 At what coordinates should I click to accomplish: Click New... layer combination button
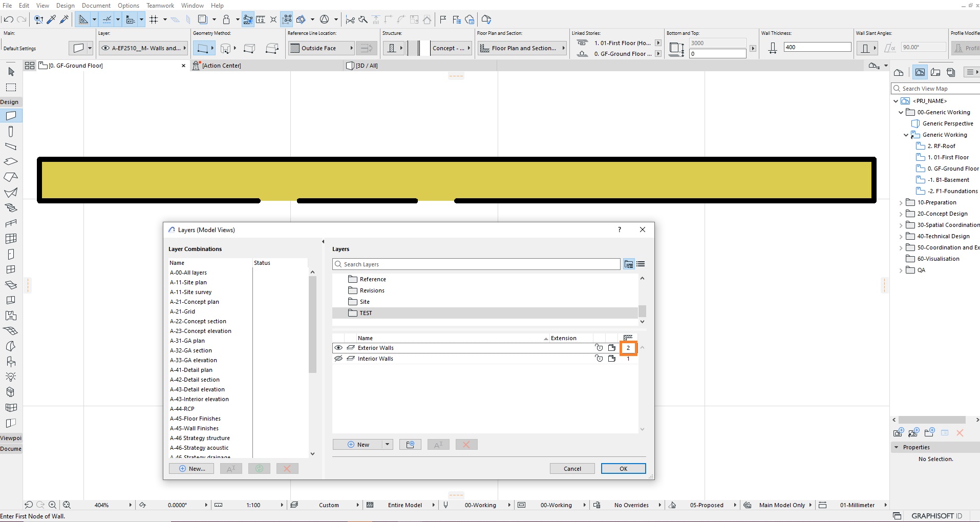tap(191, 469)
